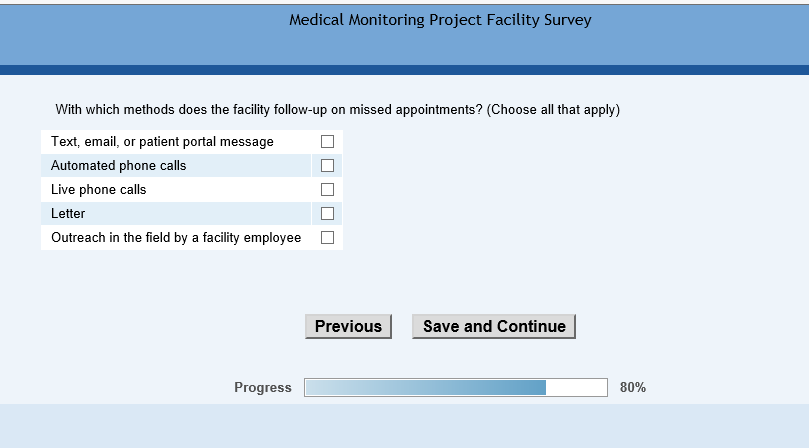The width and height of the screenshot is (809, 448).
Task: Click the 80% progress value
Action: [x=633, y=388]
